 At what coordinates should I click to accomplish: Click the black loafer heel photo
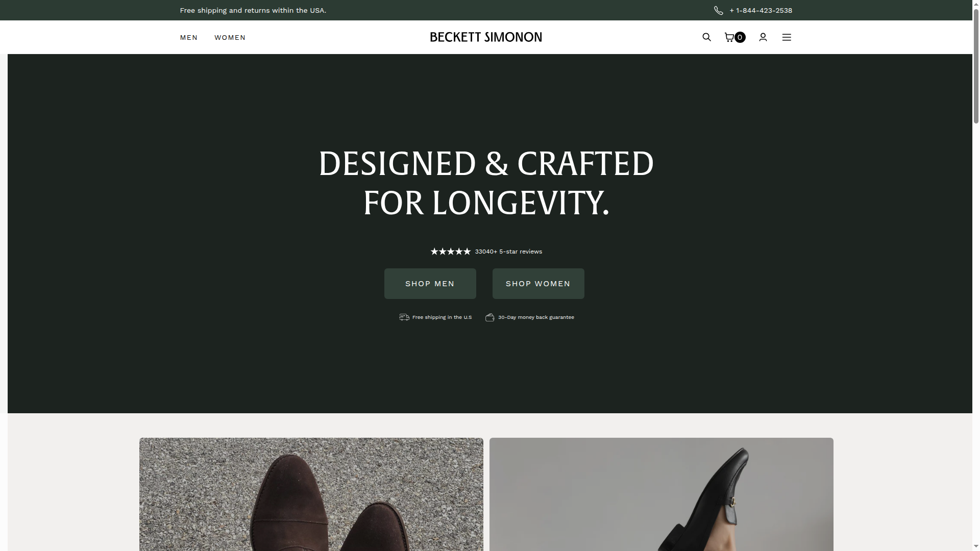pos(661,494)
